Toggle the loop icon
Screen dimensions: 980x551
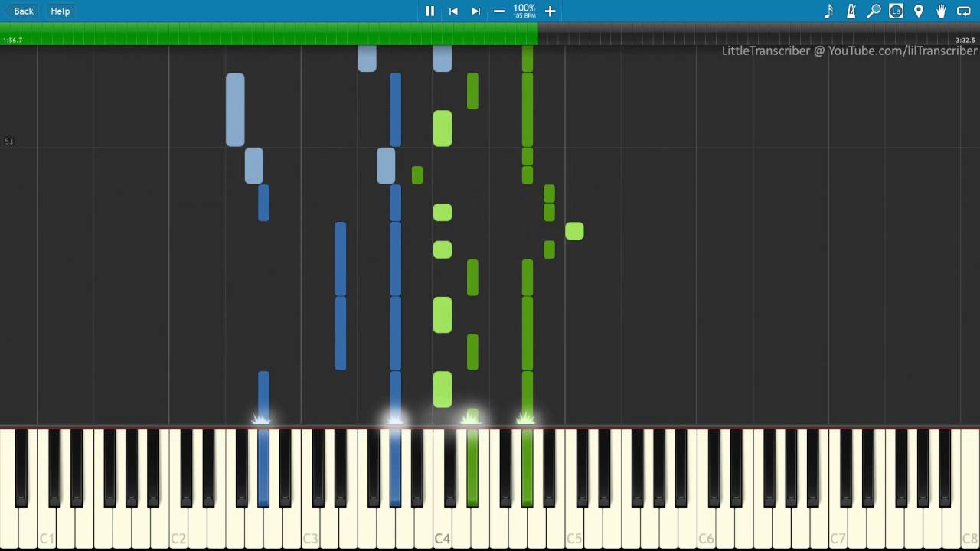click(964, 11)
